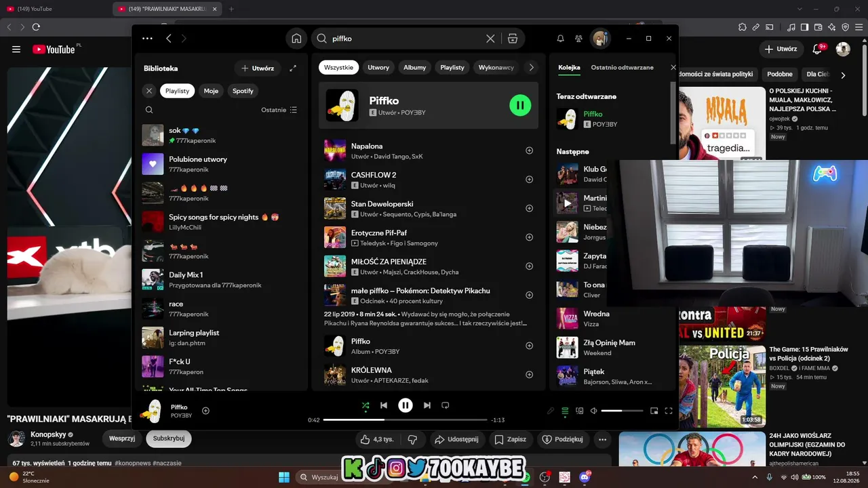Open Utwórz menu in Spotify library
The height and width of the screenshot is (488, 868).
[x=258, y=68]
